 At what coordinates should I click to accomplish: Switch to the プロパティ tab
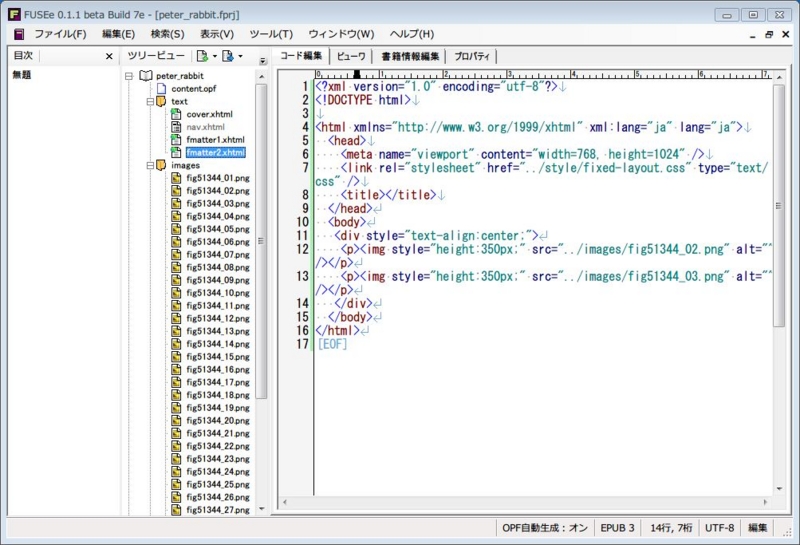[471, 56]
